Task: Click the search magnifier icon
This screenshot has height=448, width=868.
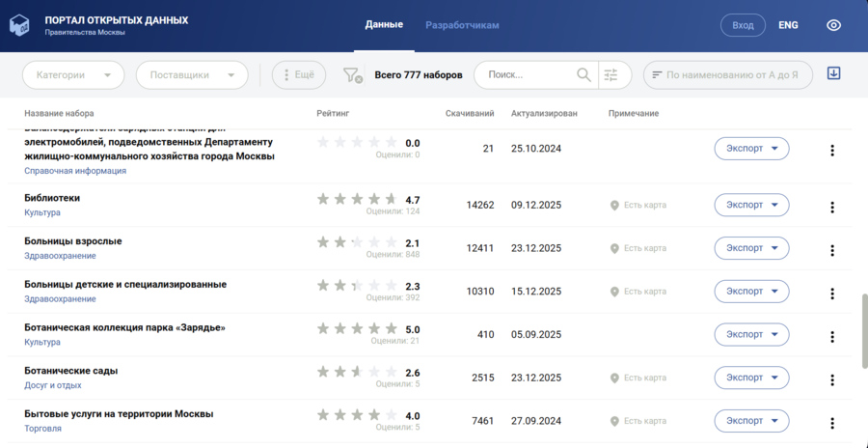Action: pos(583,75)
